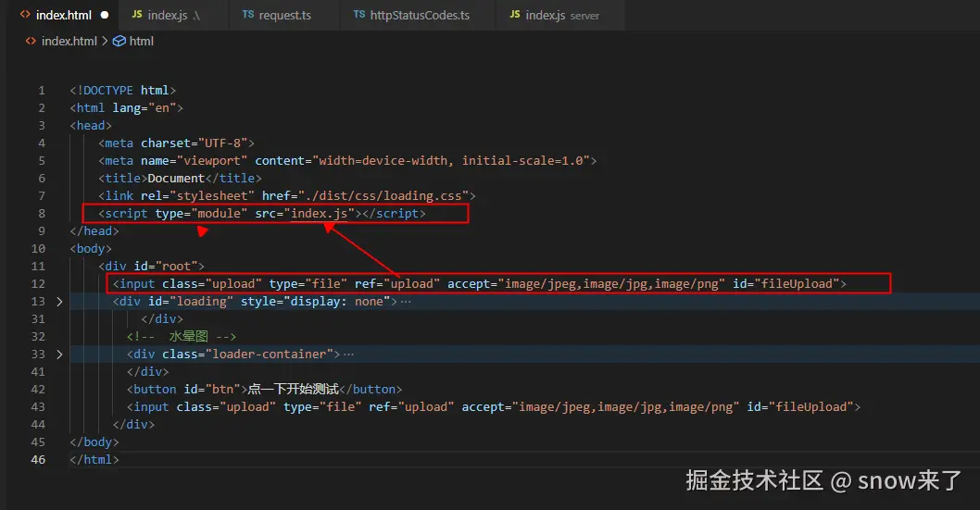Click line number 46 in the gutter
The height and width of the screenshot is (510, 980).
(x=38, y=459)
